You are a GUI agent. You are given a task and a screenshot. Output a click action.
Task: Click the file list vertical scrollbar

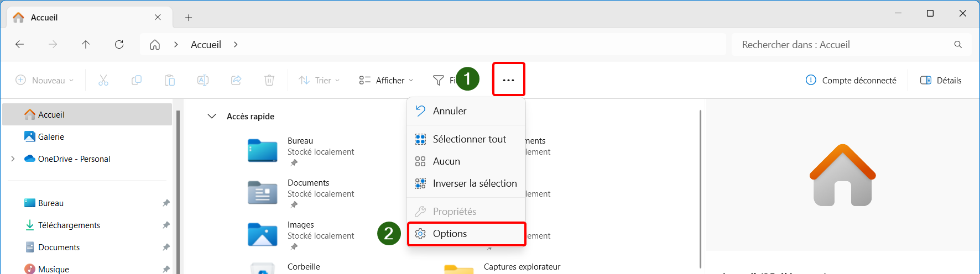[x=700, y=188]
